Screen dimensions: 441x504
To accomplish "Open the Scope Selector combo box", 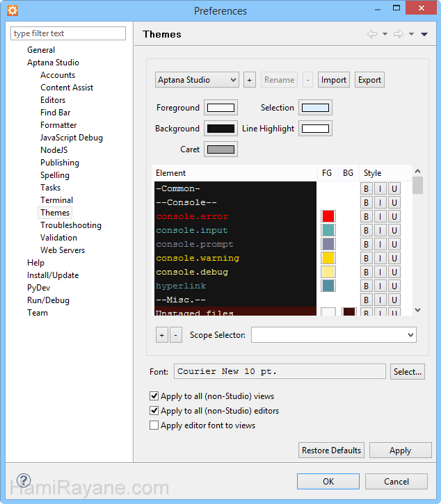I will click(334, 335).
